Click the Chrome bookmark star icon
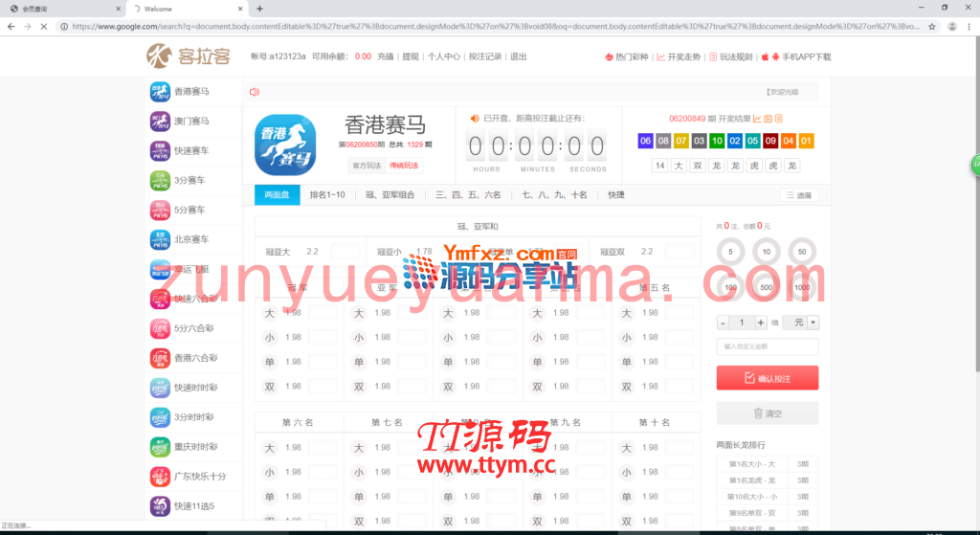980x535 pixels. pyautogui.click(x=932, y=27)
